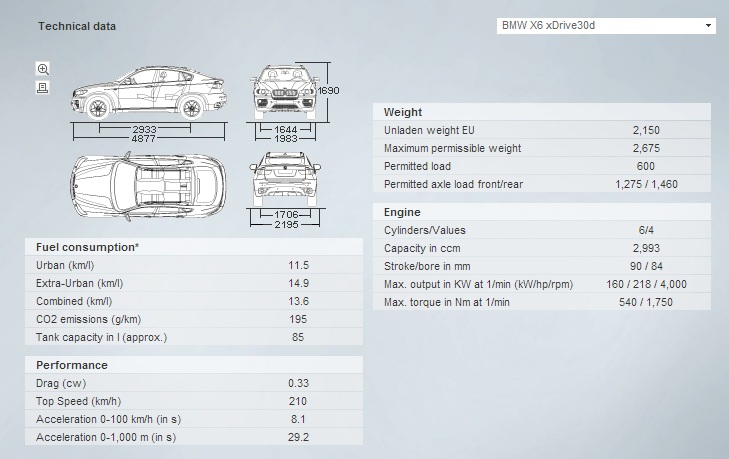Click the 195 CO2 emissions value

(x=298, y=319)
